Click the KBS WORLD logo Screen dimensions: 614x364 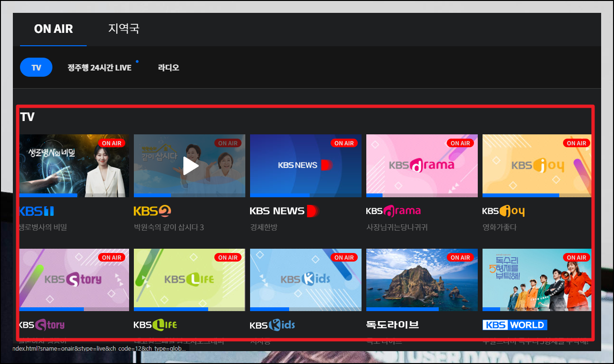(515, 325)
